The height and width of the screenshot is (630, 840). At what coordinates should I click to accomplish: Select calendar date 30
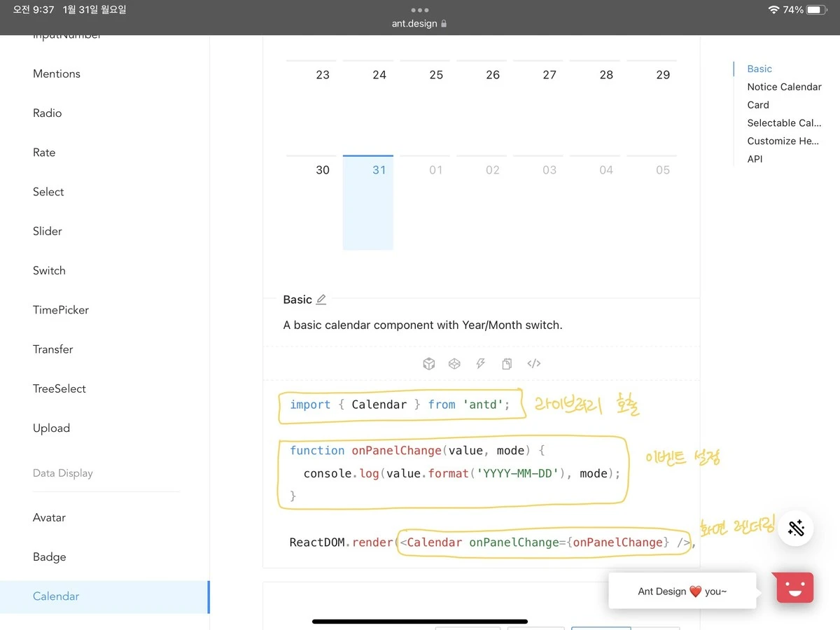pos(311,202)
